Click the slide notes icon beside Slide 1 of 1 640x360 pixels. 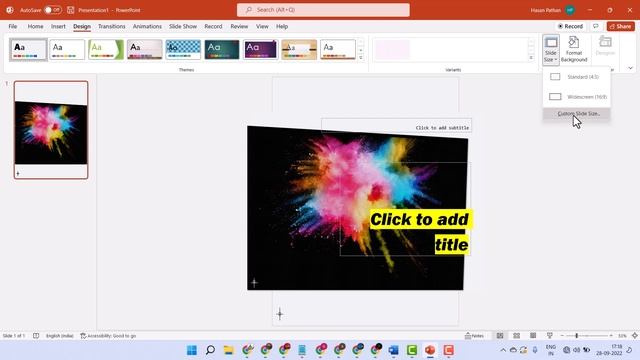click(x=36, y=336)
